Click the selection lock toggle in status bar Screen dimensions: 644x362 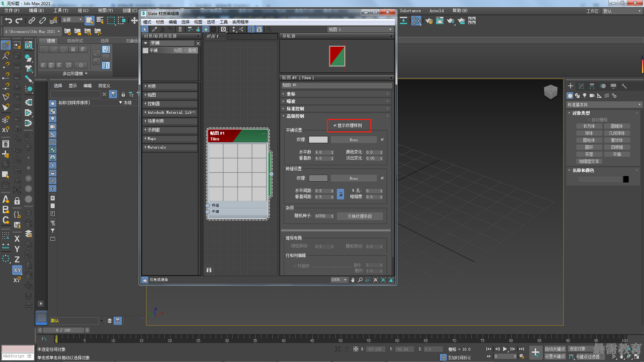347,349
